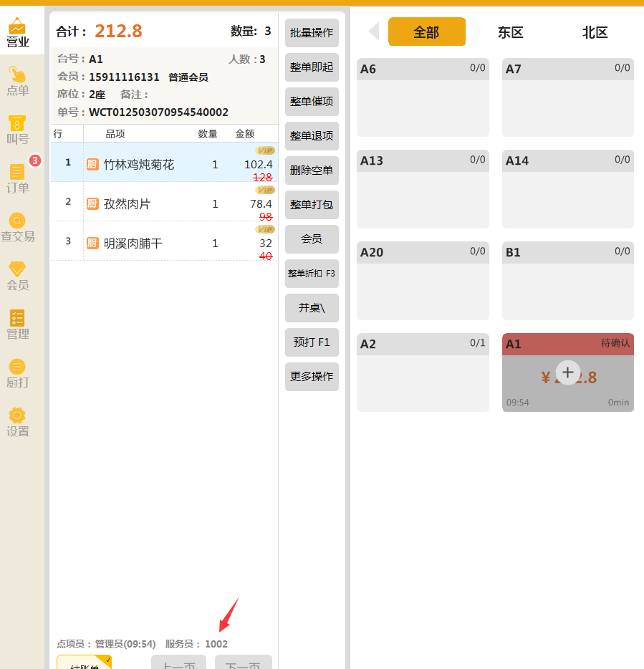Open 厨打 kitchen printing section
644x669 pixels.
tap(17, 373)
